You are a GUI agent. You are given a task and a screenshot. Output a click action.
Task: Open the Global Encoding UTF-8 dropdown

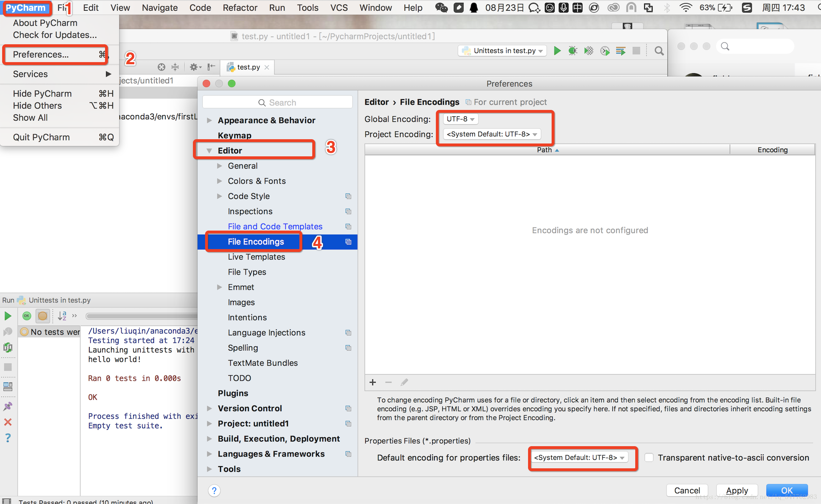(x=460, y=119)
